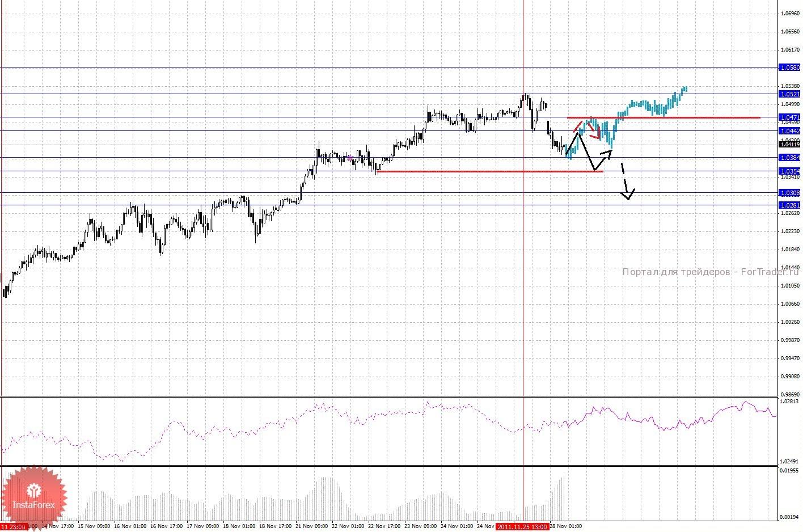Select the 0.99080 price axis value

pyautogui.click(x=790, y=377)
